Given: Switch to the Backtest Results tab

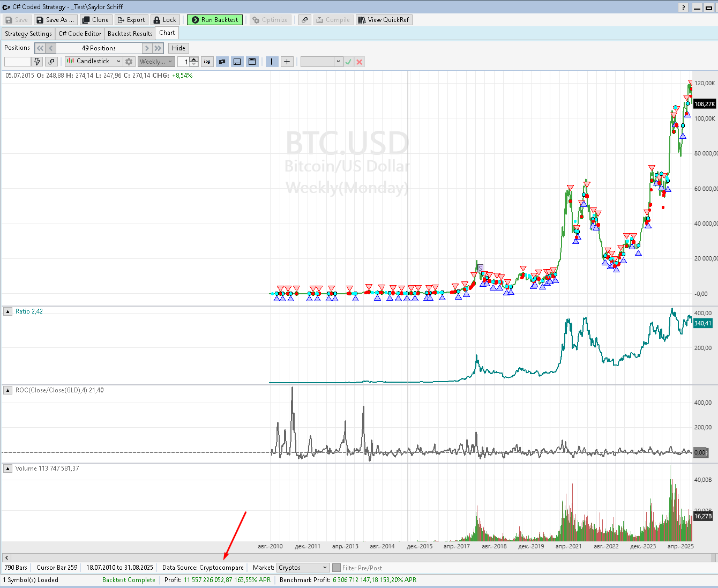Looking at the screenshot, I should (x=130, y=34).
